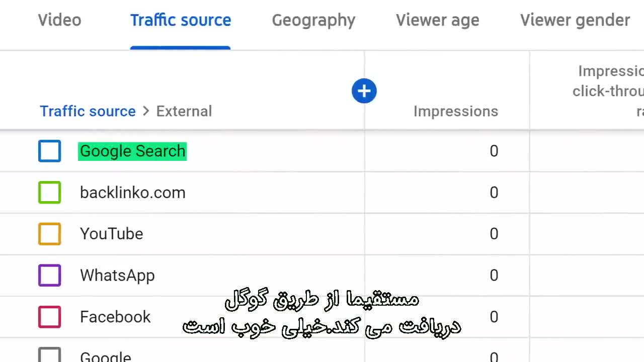Image resolution: width=644 pixels, height=362 pixels.
Task: Toggle the Facebook checkbox
Action: point(50,317)
